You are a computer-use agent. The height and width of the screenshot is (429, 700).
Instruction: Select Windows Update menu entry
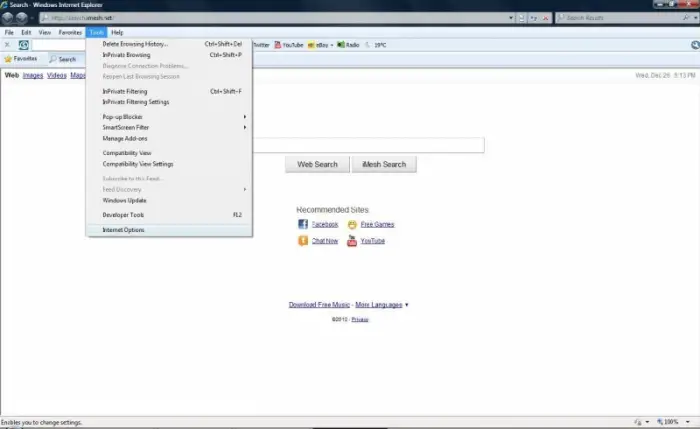(169, 201)
